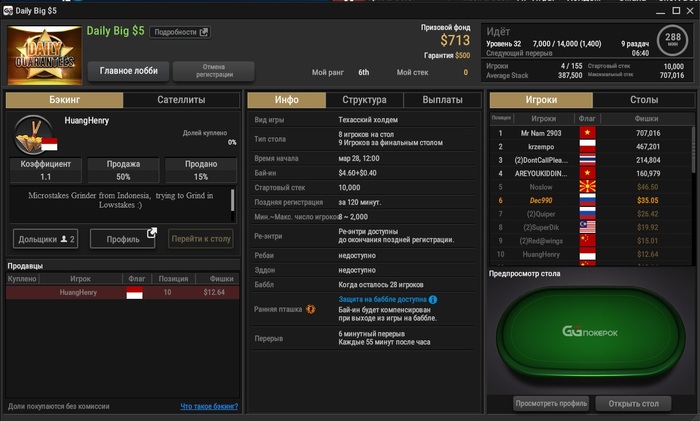The image size is (700, 421).
Task: Open the Что такое бэкинг? link
Action: click(x=209, y=406)
